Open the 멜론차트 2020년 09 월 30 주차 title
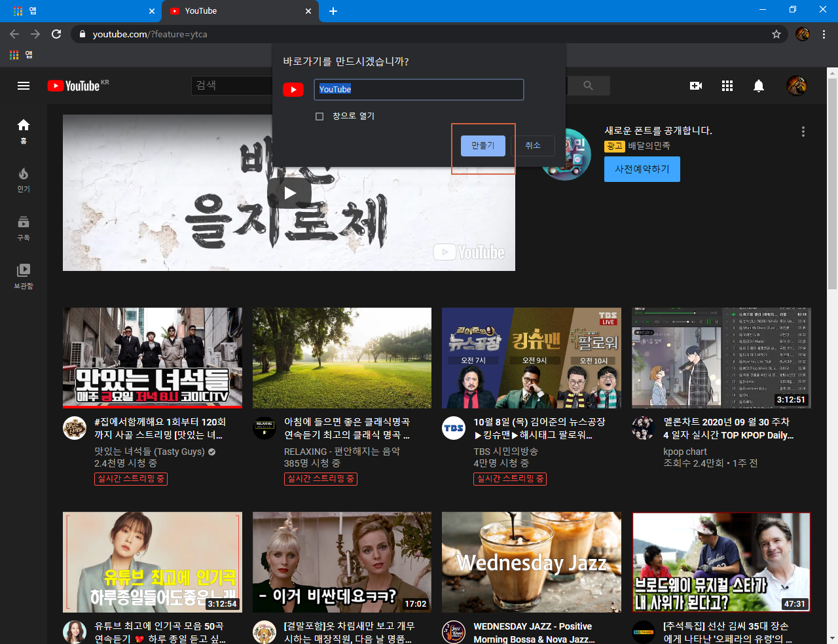This screenshot has height=644, width=838. pos(728,429)
